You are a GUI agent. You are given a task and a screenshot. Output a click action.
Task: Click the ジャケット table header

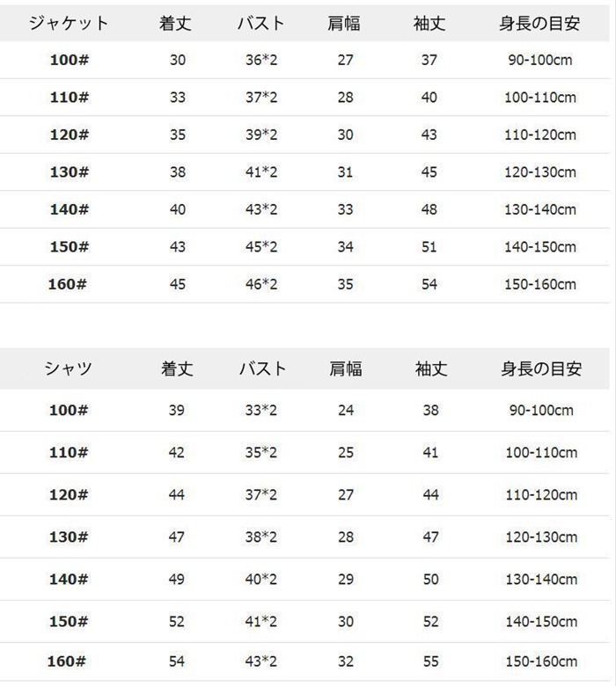coord(69,24)
